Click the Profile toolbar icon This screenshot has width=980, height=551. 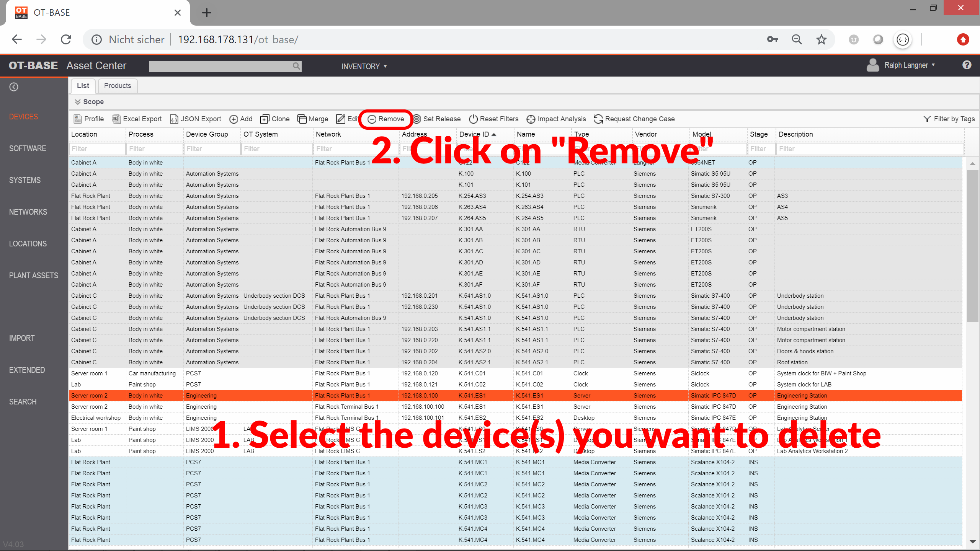coord(88,119)
